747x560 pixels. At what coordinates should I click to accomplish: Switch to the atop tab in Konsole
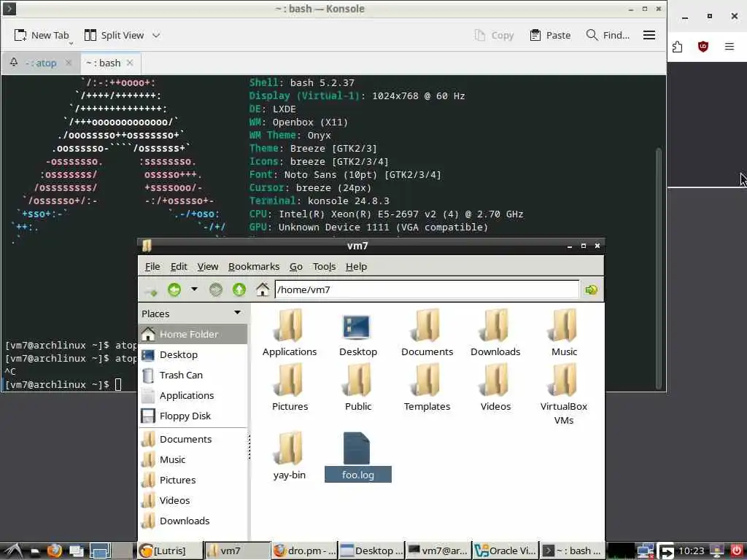(41, 63)
